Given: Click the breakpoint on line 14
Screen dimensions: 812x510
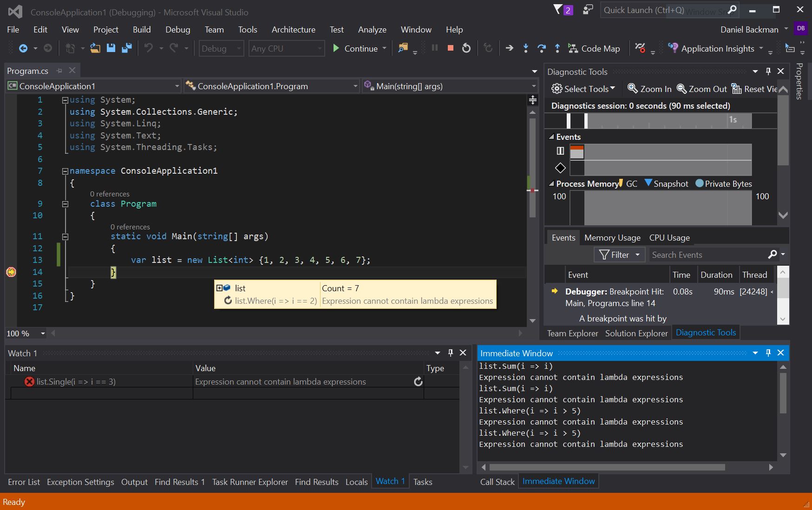Looking at the screenshot, I should (11, 272).
